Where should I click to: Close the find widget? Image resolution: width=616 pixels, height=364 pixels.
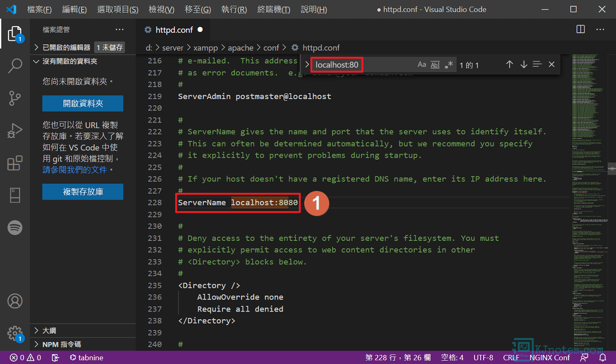(552, 64)
